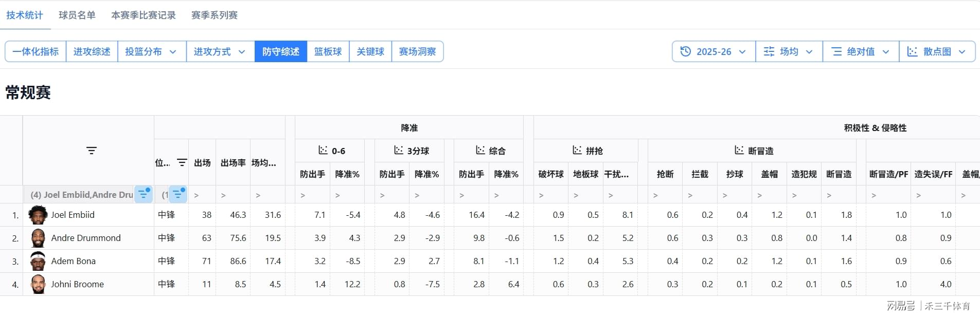Select the 关键球 view
The image size is (980, 316).
[370, 51]
